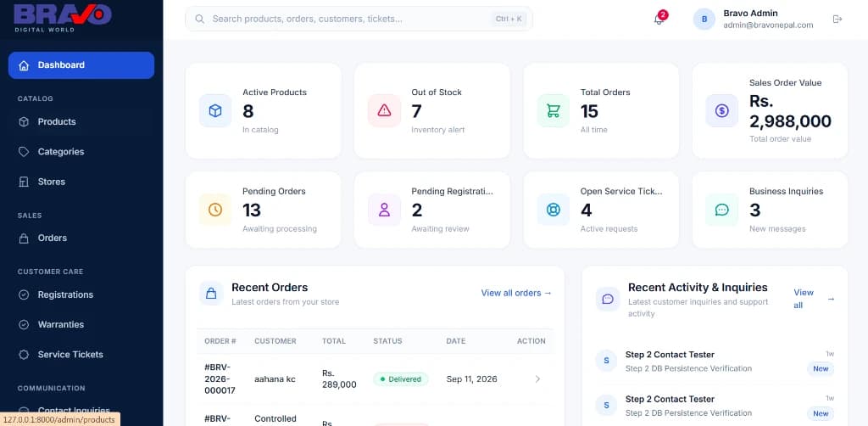Viewport: 868px width, 426px height.
Task: Open Registrations under Customer Care
Action: point(81,294)
